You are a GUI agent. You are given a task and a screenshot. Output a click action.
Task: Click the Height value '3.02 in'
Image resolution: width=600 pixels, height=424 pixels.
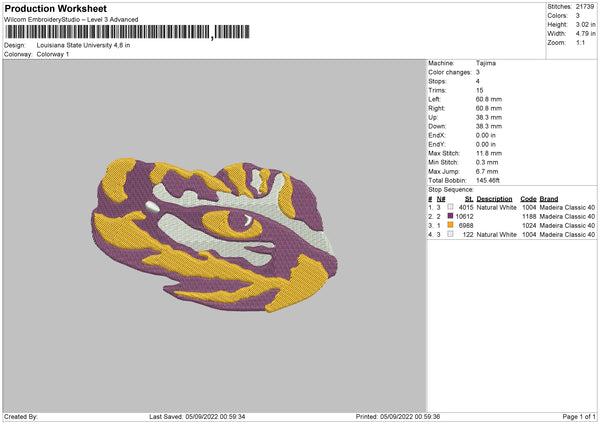pyautogui.click(x=585, y=24)
